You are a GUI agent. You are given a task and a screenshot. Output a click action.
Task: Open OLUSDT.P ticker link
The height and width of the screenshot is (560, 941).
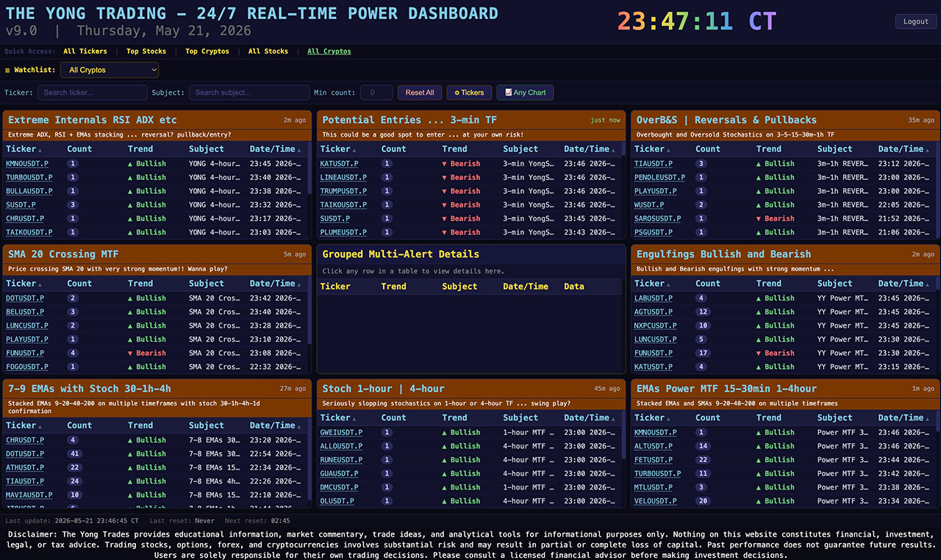pyautogui.click(x=337, y=501)
